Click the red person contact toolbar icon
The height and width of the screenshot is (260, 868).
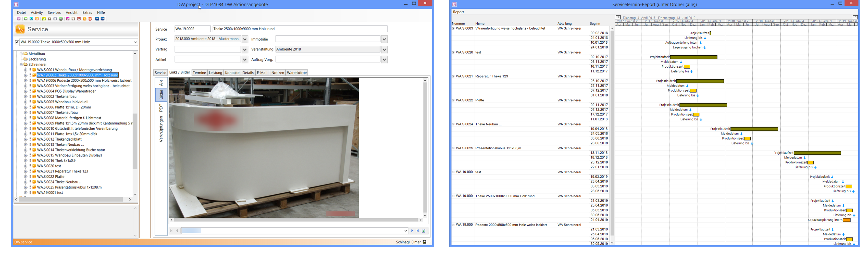coord(79,19)
